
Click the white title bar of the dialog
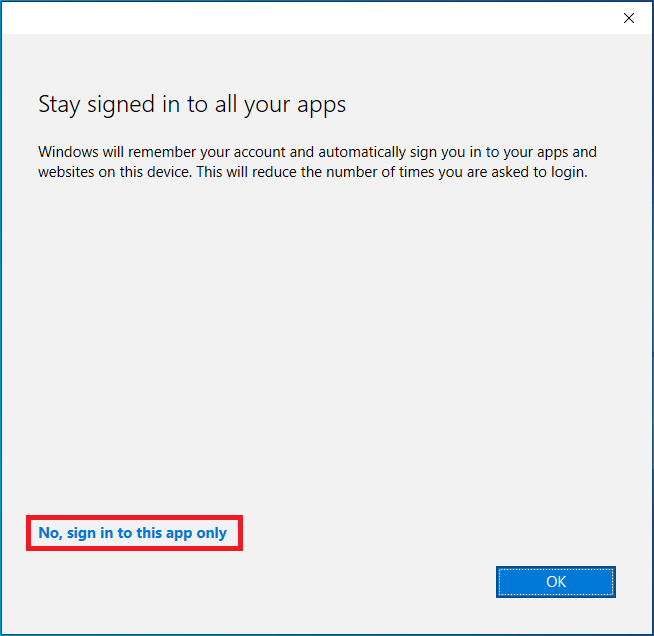pos(300,18)
